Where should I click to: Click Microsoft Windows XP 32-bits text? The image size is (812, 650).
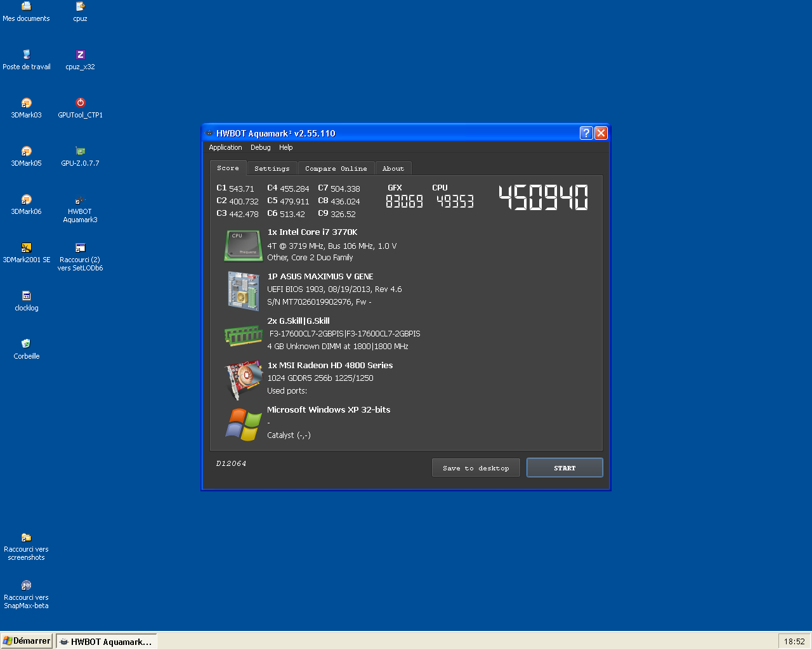[329, 410]
